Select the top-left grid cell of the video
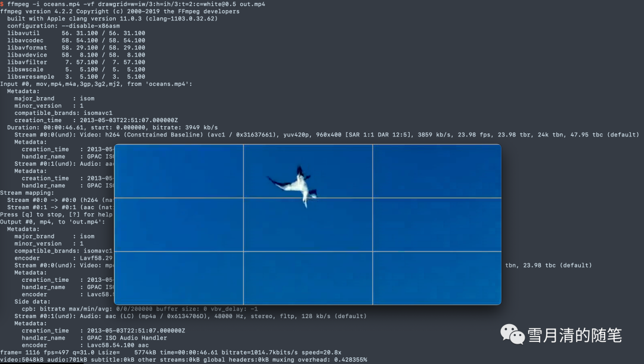Screen dimensions: 644x364 (178, 171)
